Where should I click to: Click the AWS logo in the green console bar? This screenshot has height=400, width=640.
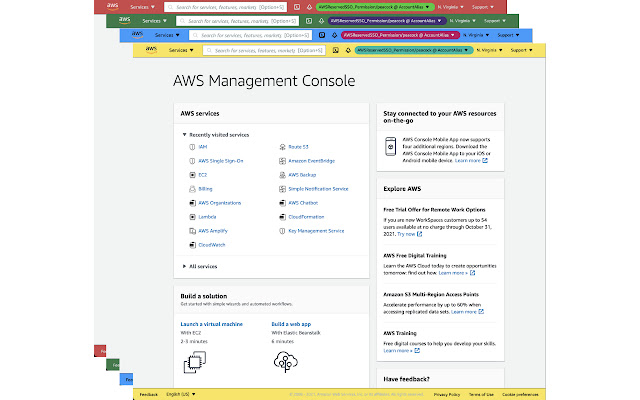[124, 20]
